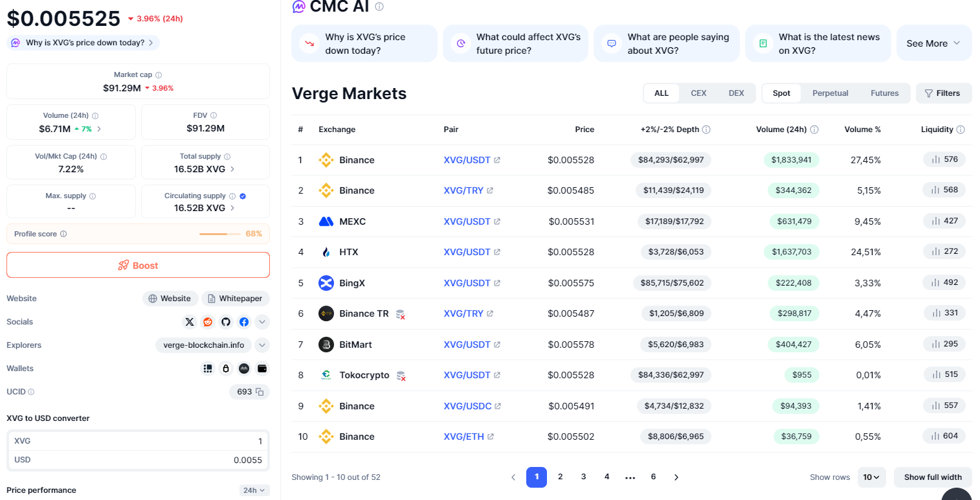Image resolution: width=980 pixels, height=500 pixels.
Task: Select the DEX market filter
Action: pos(736,93)
